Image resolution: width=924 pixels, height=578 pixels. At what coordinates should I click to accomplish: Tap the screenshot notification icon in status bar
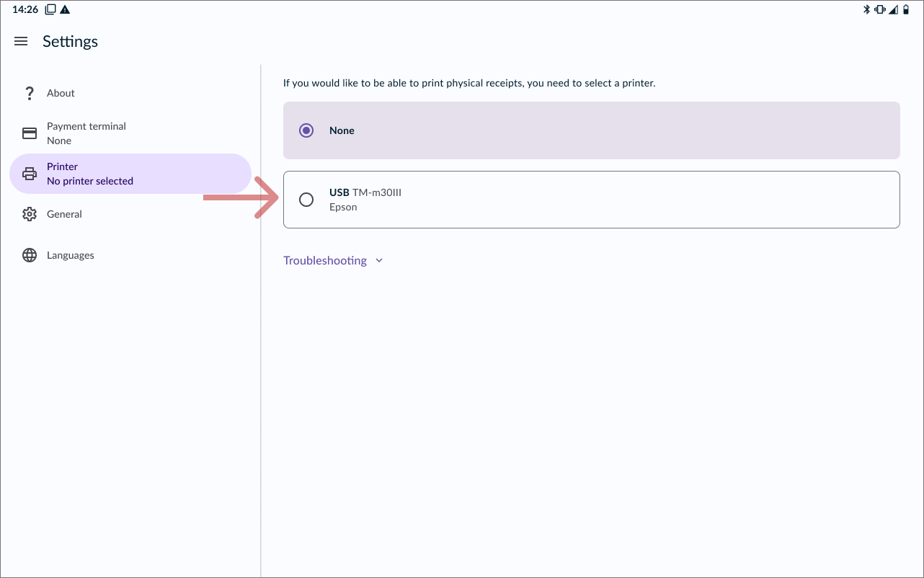[50, 9]
